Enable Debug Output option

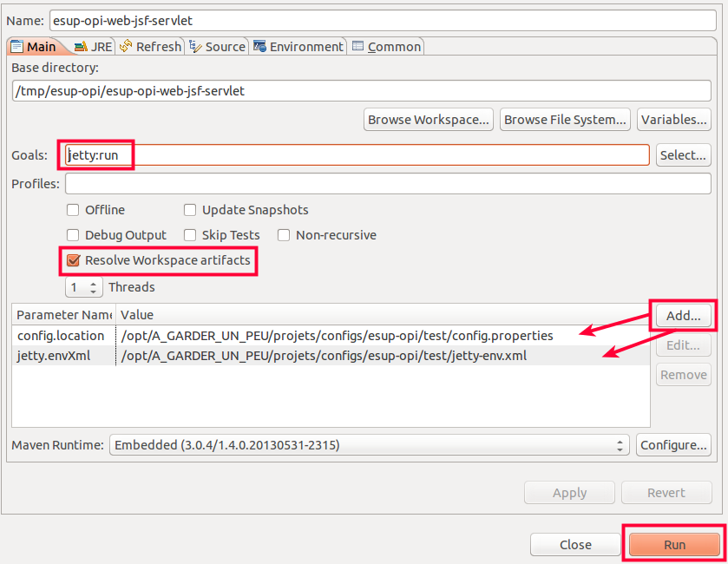click(74, 235)
